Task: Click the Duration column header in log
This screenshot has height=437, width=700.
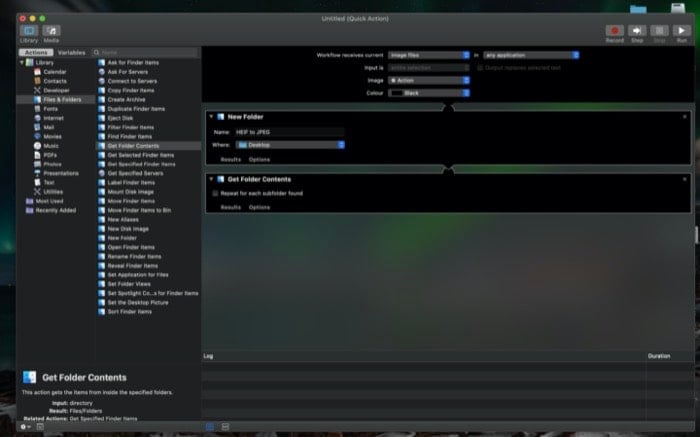Action: click(x=659, y=356)
